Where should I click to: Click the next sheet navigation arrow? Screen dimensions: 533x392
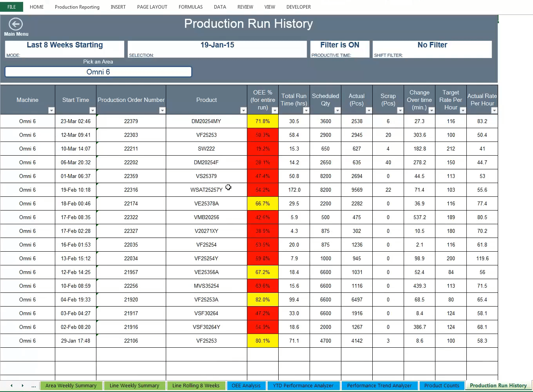pyautogui.click(x=23, y=386)
